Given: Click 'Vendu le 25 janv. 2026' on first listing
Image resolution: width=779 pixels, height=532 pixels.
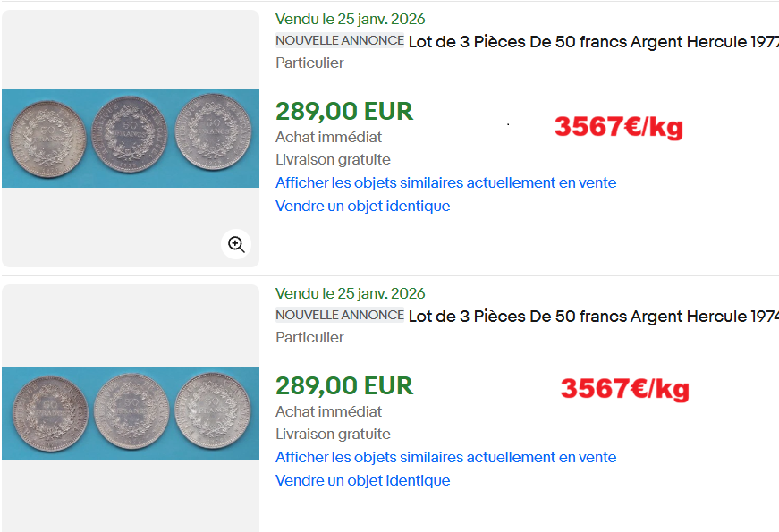Looking at the screenshot, I should [350, 19].
